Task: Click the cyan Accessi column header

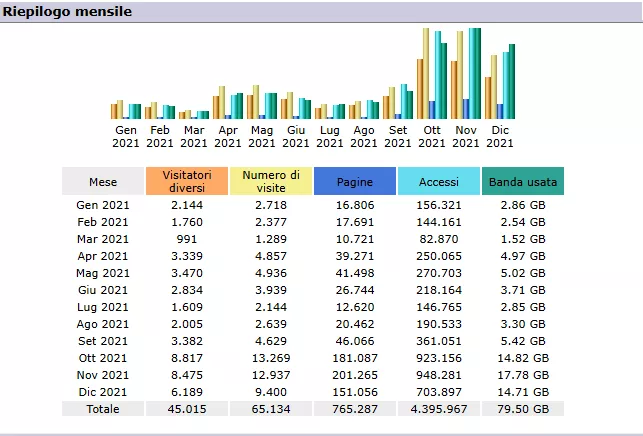Action: pos(438,181)
